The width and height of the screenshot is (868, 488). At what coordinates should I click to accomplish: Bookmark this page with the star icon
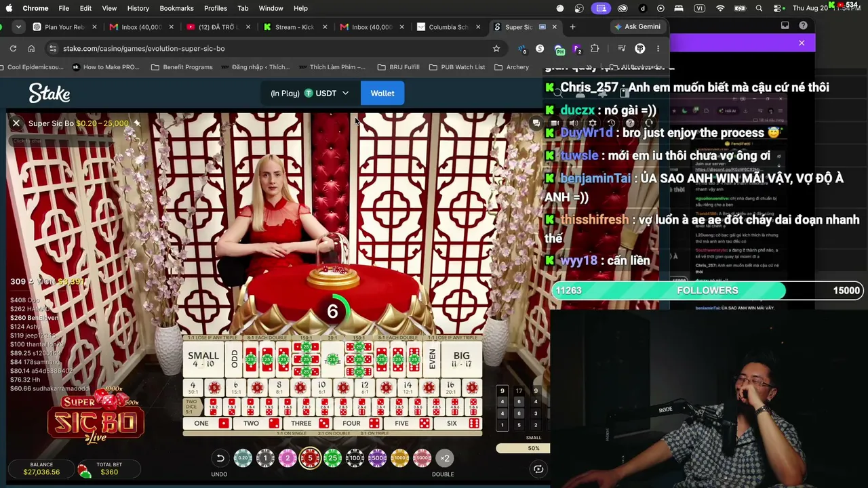tap(496, 48)
